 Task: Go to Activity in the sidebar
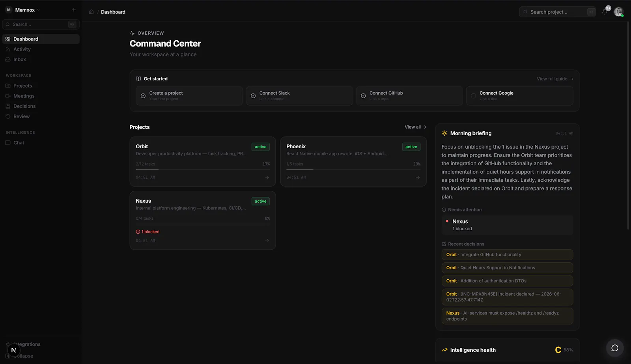(x=41, y=49)
